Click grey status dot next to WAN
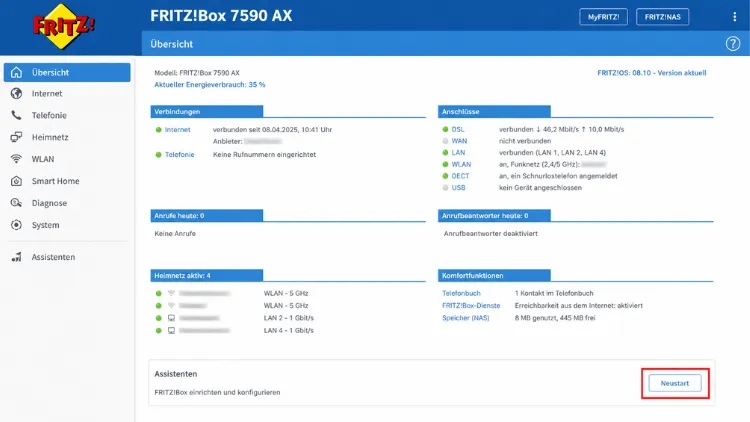 445,141
